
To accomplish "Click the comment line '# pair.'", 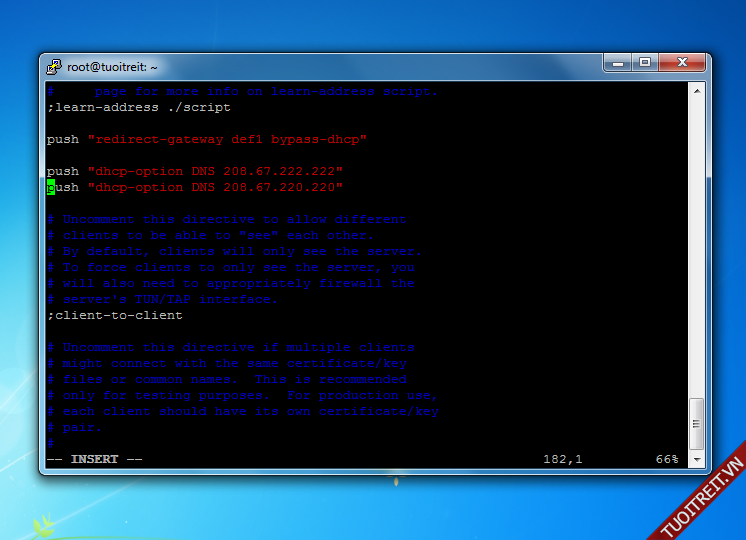I will [74, 427].
